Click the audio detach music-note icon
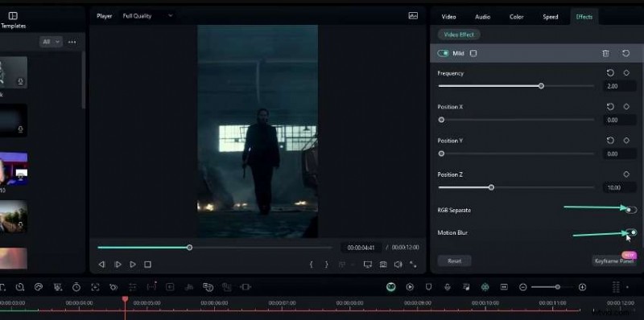Viewport: 644px width, 320px height. (x=189, y=287)
